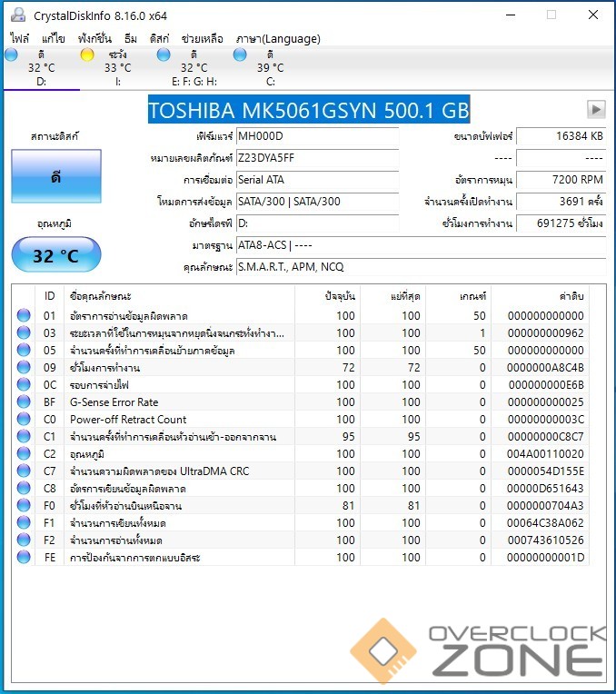Select the G-Sense Error Rate row
Image resolution: width=616 pixels, height=694 pixels.
pos(301,402)
